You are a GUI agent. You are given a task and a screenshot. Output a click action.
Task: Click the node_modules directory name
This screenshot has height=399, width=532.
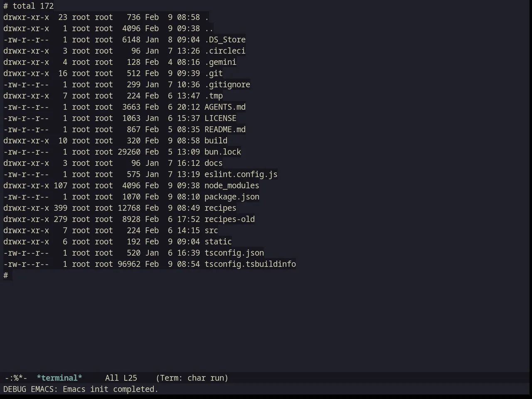[x=232, y=185]
